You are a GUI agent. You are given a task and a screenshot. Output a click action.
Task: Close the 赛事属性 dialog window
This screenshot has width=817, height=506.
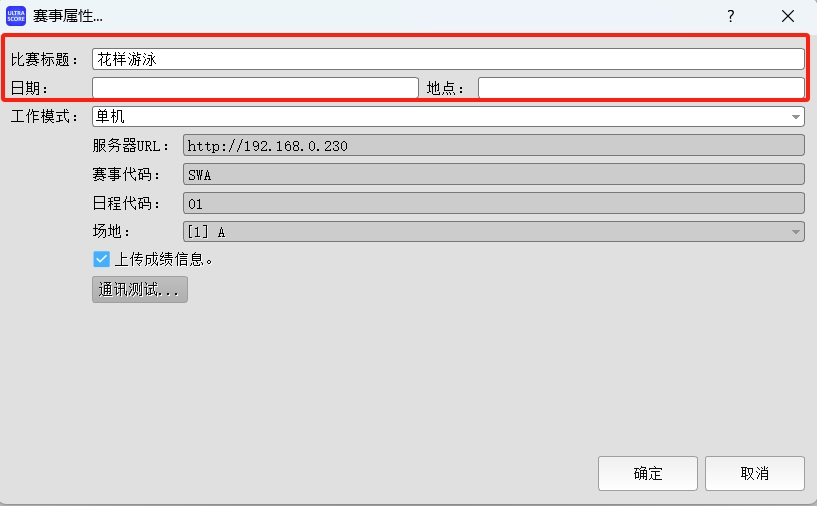(788, 16)
